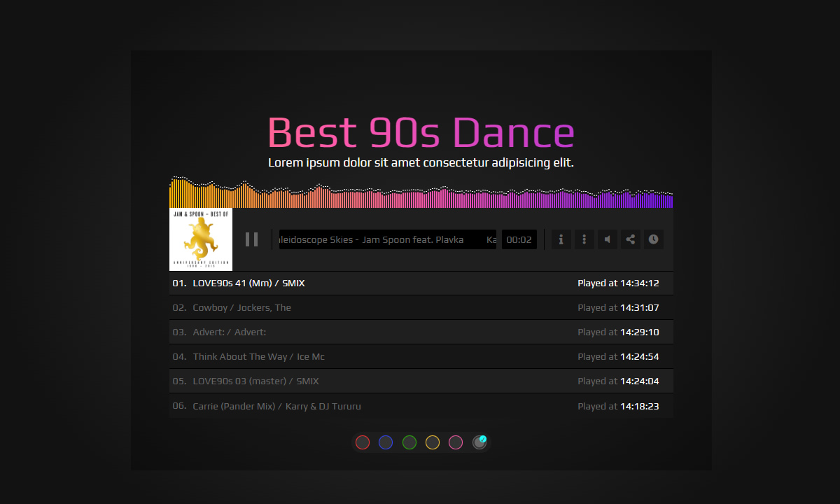840x504 pixels.
Task: Select the pink color theme swatch
Action: [x=456, y=442]
